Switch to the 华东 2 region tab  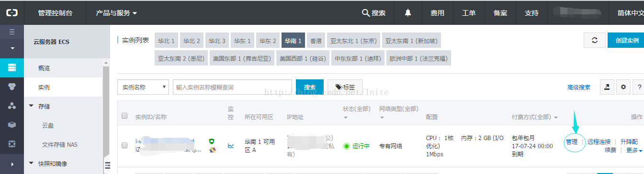268,41
